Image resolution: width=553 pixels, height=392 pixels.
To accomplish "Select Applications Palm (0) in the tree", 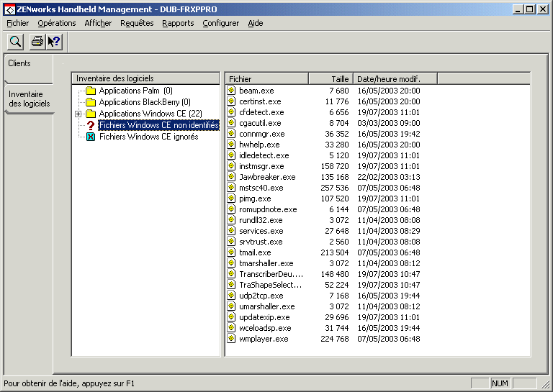I will [136, 91].
